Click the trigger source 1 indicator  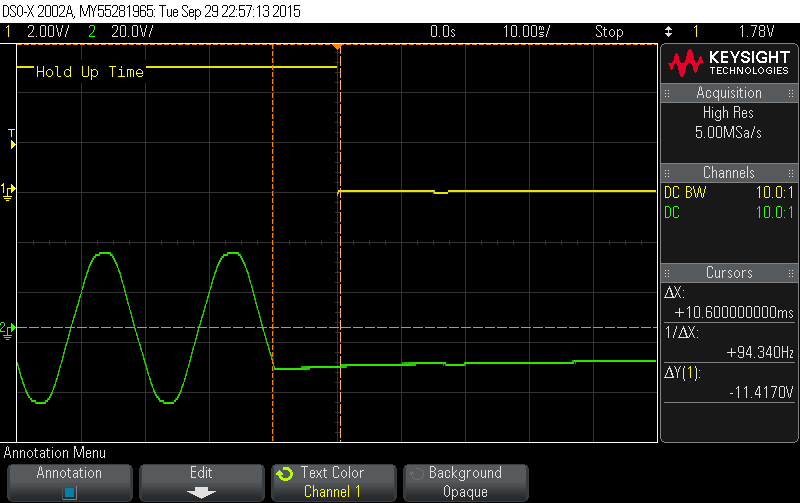coord(695,32)
